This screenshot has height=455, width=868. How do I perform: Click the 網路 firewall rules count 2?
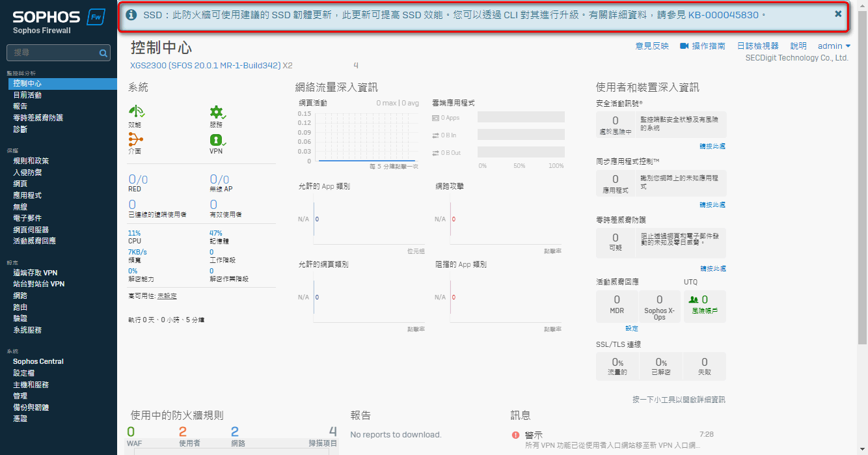coord(235,432)
